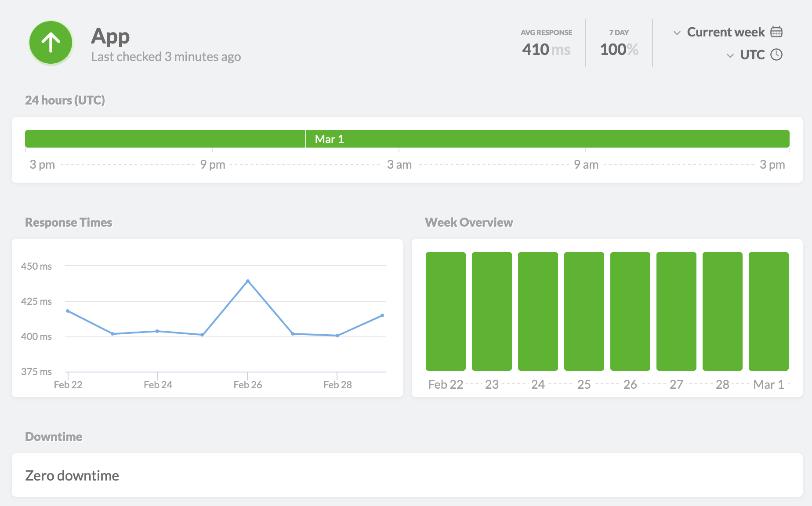The image size is (812, 506).
Task: Click the green up-arrow status icon
Action: 51,43
